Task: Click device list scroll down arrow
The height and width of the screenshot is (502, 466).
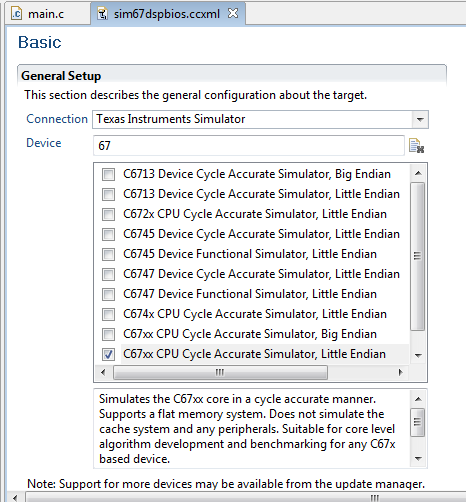Action: [418, 355]
